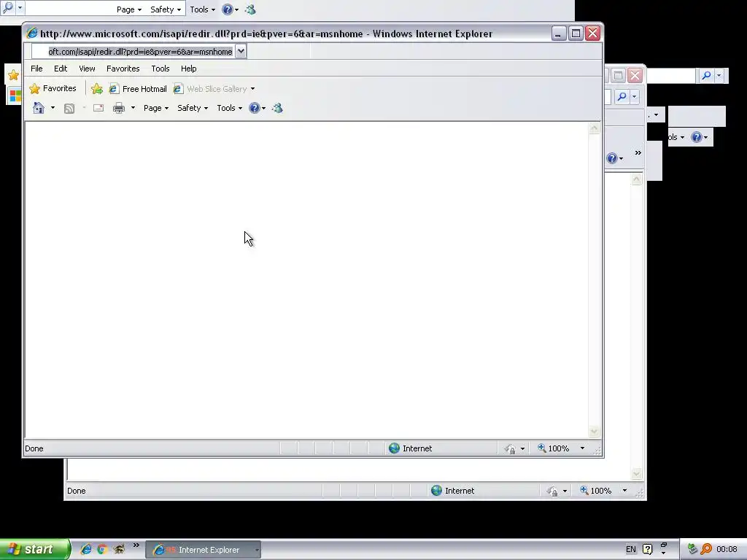The image size is (747, 560).
Task: Open the Page menu in front window toolbar
Action: pos(156,108)
